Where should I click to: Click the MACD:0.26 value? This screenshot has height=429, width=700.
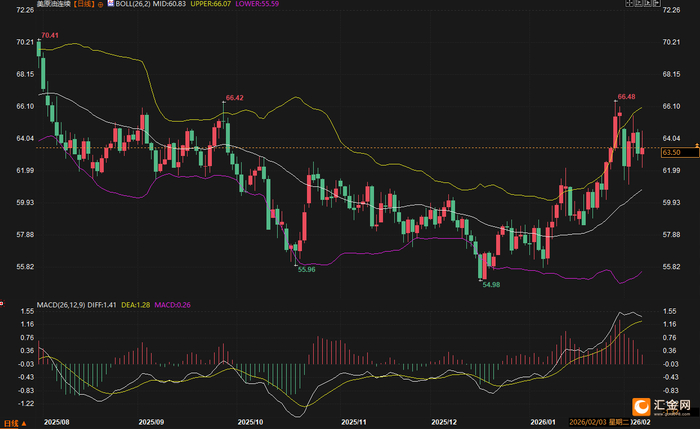172,305
